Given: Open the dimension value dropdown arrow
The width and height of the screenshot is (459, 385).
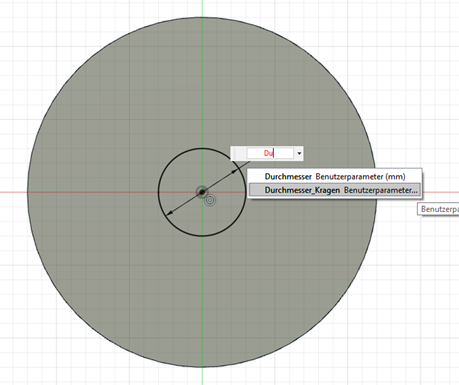Looking at the screenshot, I should (x=299, y=153).
